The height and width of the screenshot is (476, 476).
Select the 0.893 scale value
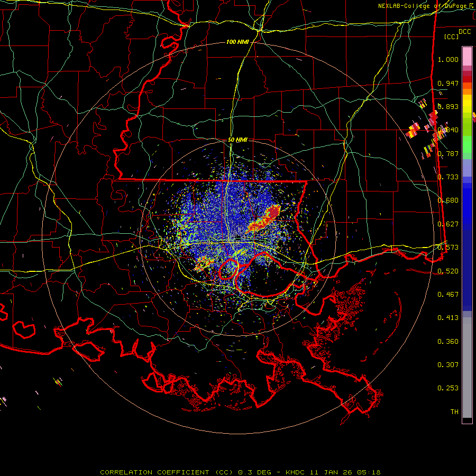(448, 106)
